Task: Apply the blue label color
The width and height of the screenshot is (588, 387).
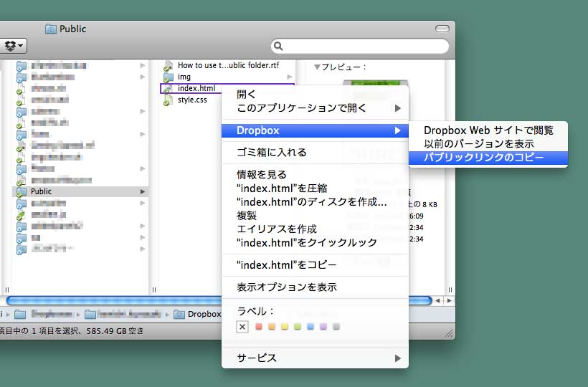Action: tap(310, 327)
